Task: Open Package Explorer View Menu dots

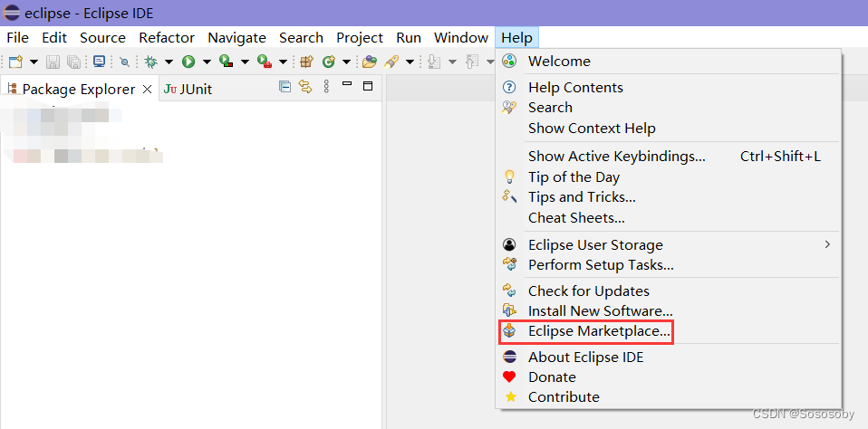Action: pos(326,86)
